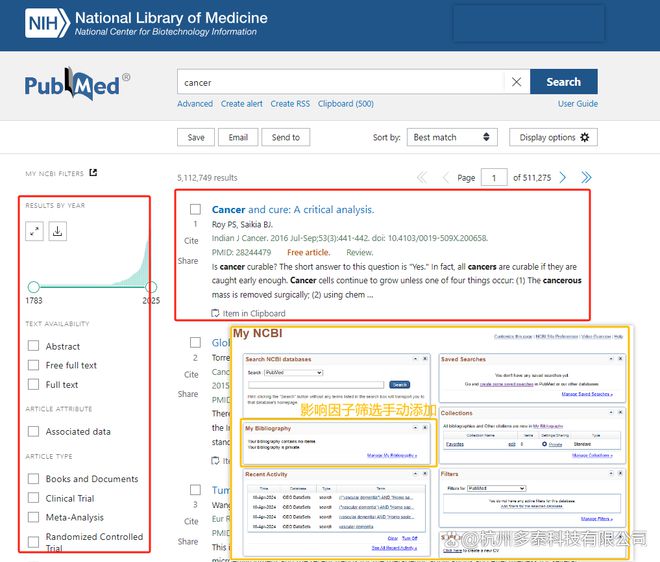This screenshot has width=660, height=562.
Task: Open 'Cancer and cure: A critical analysis' article
Action: tap(293, 209)
